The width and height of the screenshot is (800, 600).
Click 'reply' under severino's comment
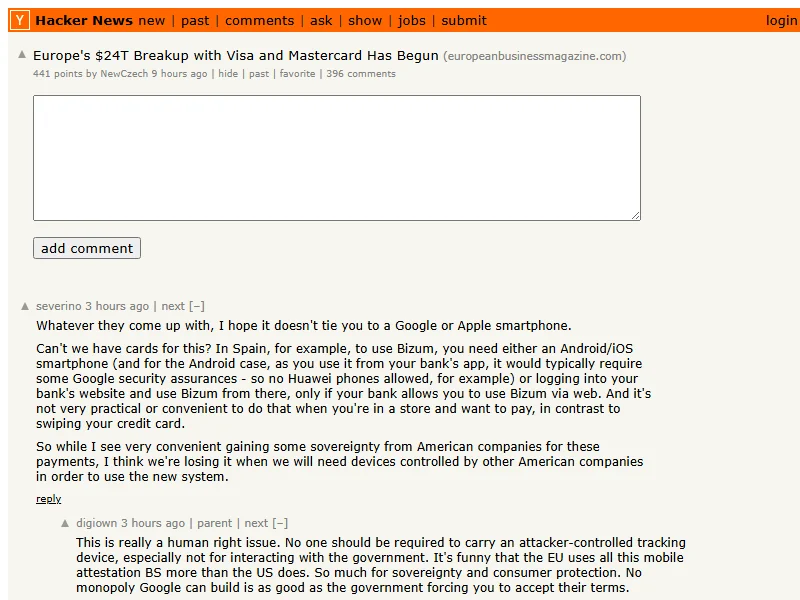coord(48,499)
